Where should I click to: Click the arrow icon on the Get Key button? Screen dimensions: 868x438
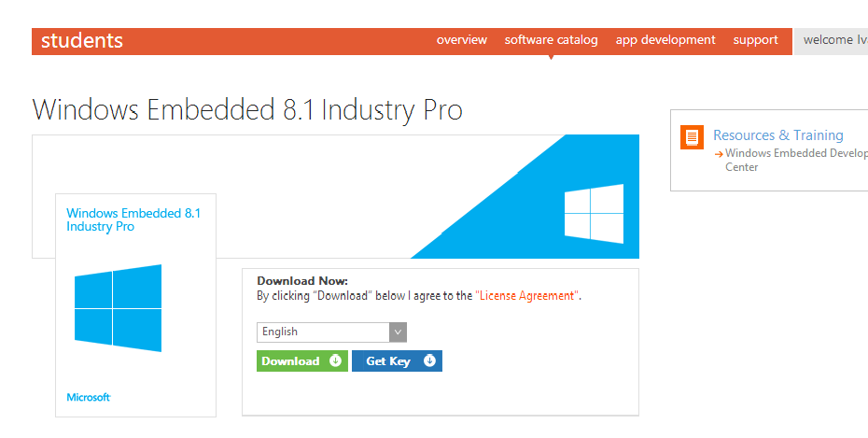(429, 361)
